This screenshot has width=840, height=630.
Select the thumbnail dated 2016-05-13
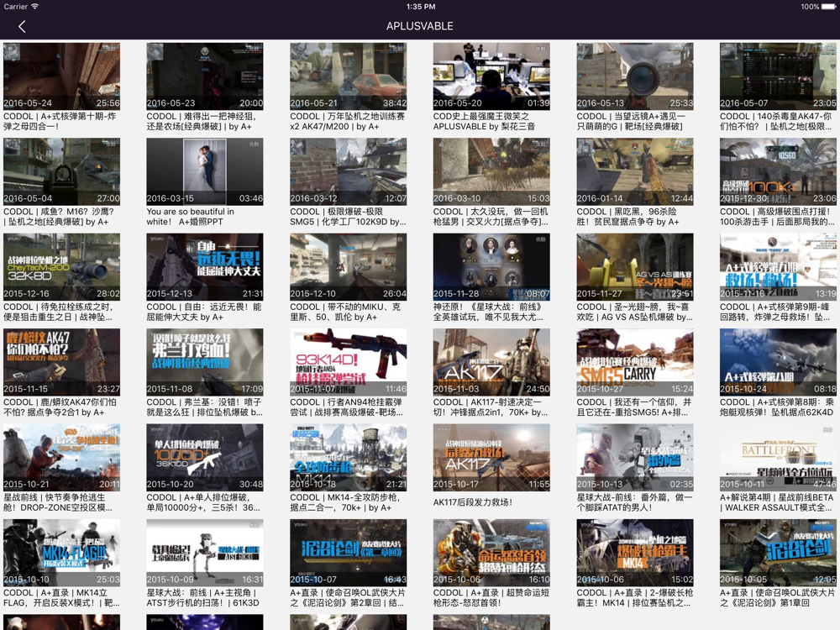pyautogui.click(x=635, y=76)
